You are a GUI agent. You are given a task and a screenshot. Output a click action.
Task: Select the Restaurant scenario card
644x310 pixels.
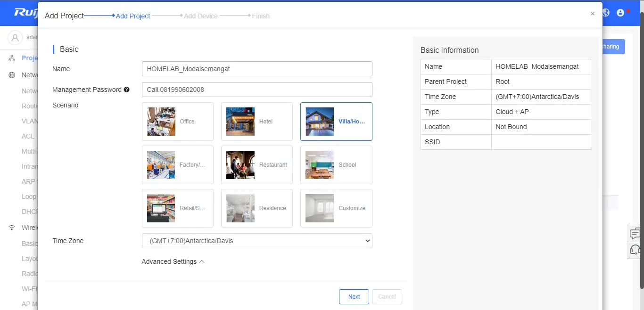(257, 165)
